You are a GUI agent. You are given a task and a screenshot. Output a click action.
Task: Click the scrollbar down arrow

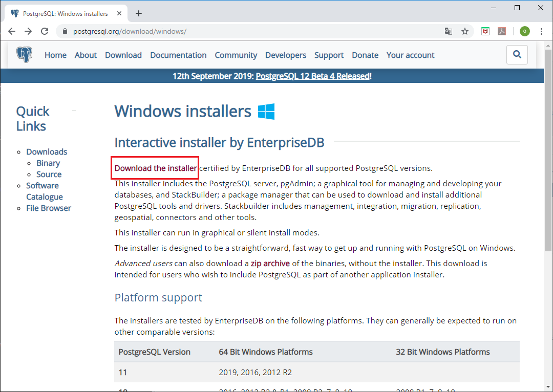pyautogui.click(x=548, y=387)
